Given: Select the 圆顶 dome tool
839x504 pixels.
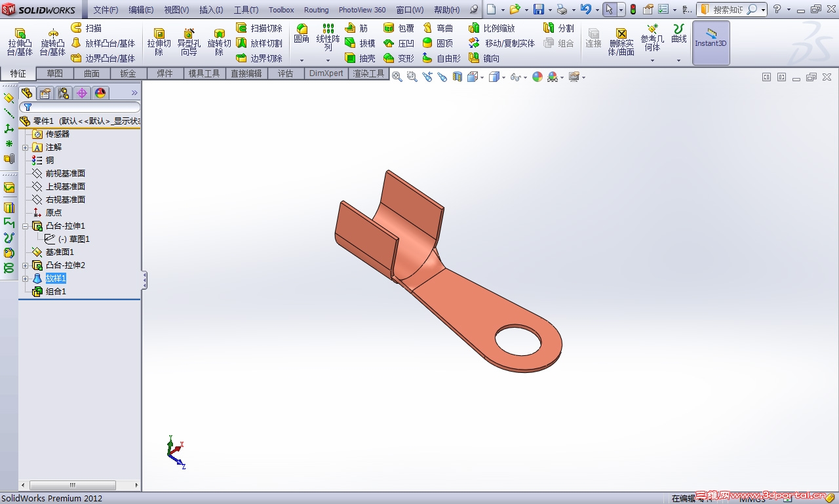Looking at the screenshot, I should coord(437,43).
